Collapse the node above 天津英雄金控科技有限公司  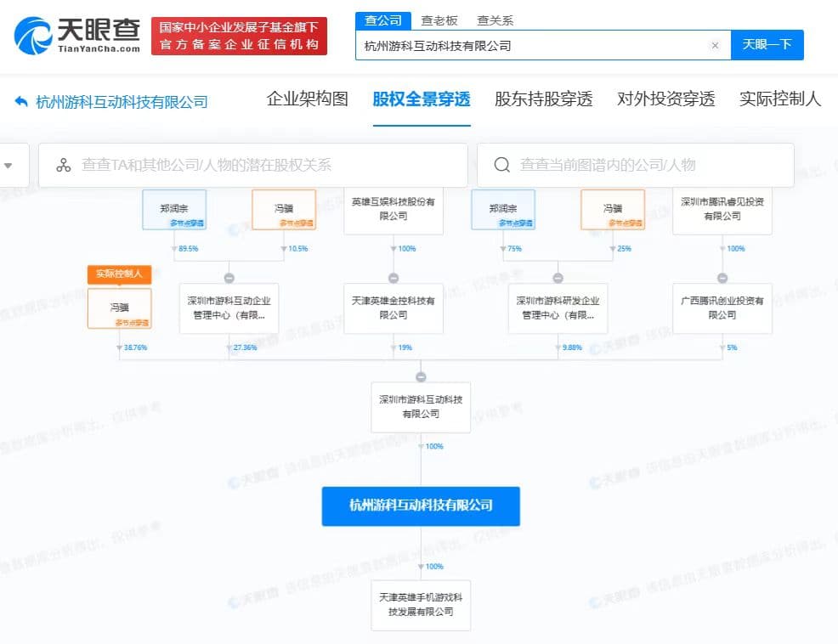coord(394,278)
